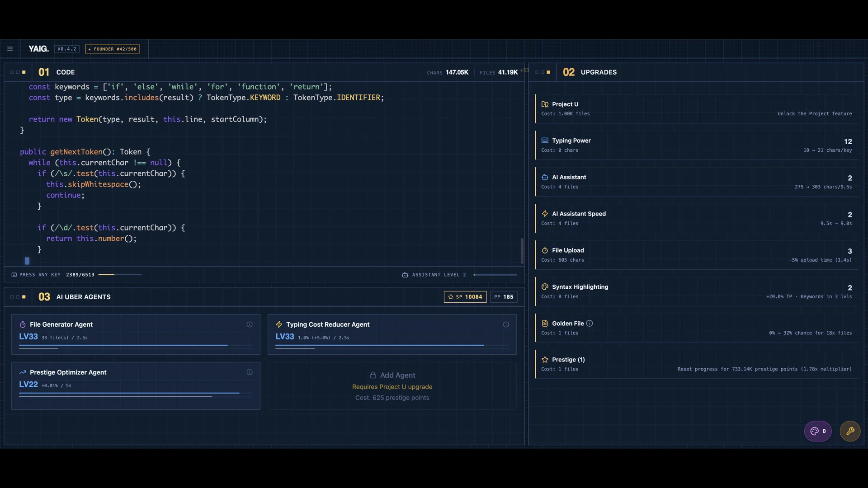Buy the Syntax Highlighting upgrade

[697, 291]
